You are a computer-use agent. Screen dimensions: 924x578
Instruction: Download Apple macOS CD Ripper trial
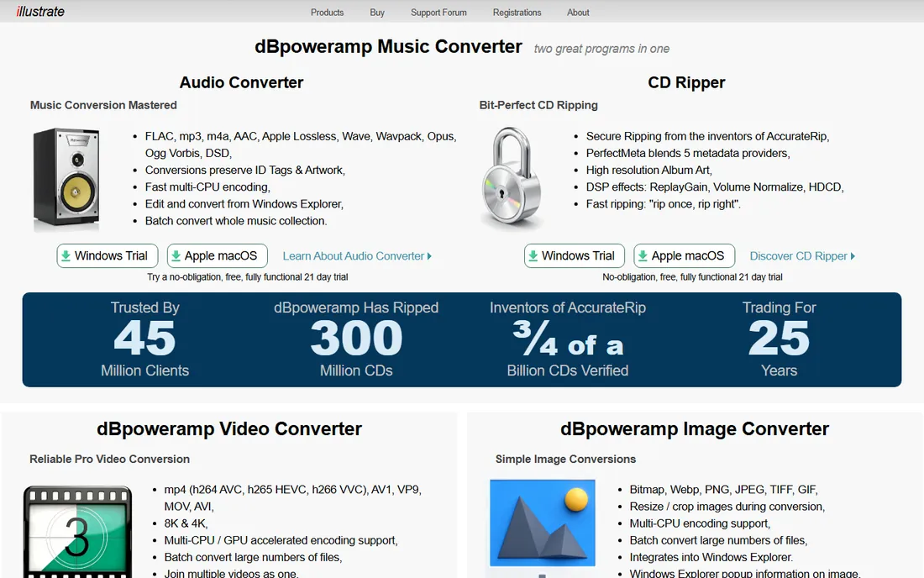[684, 255]
